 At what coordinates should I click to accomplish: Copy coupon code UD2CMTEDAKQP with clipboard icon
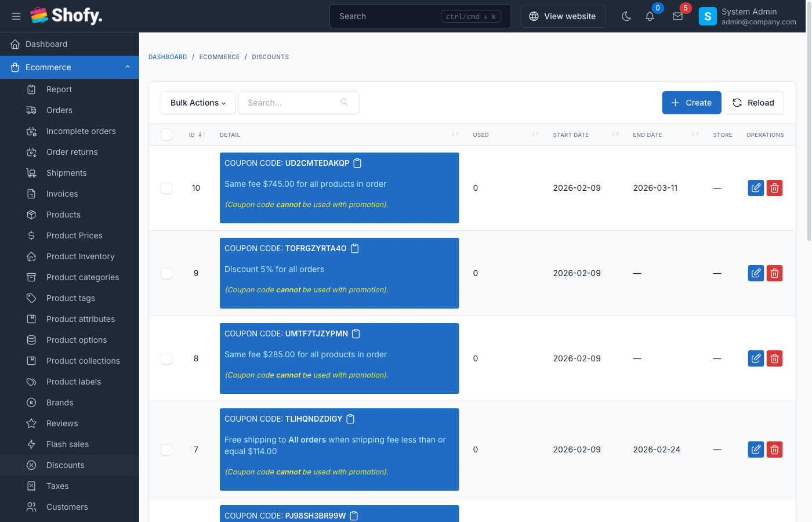point(357,164)
